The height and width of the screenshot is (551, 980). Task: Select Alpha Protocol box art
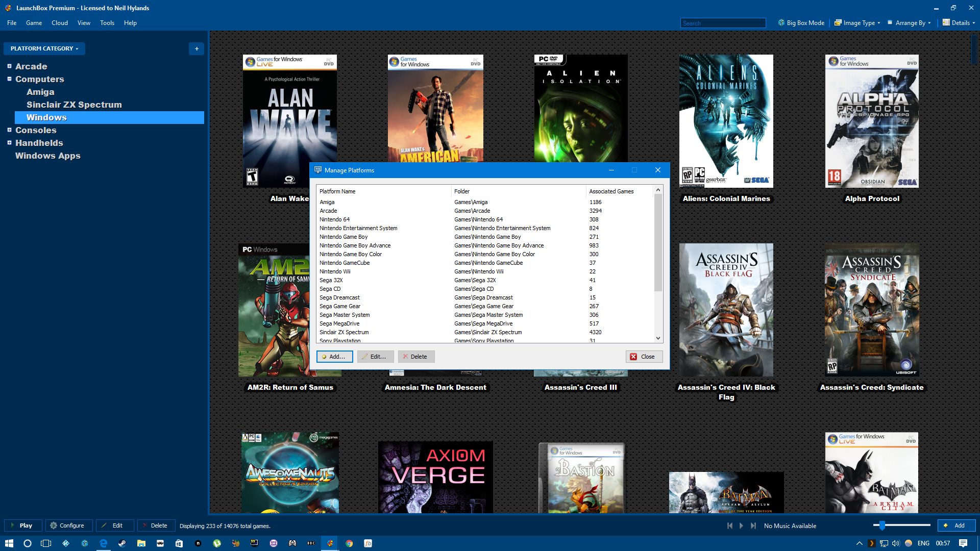872,121
